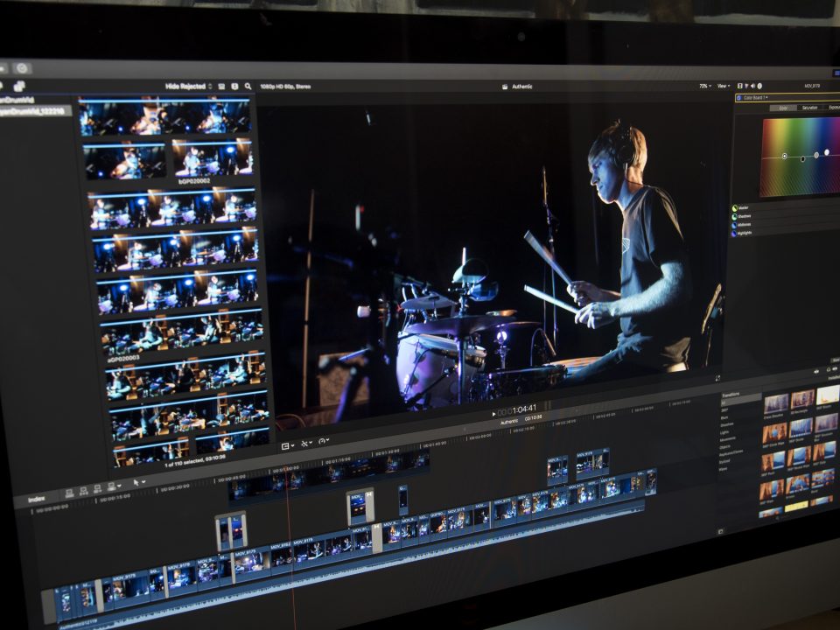
Task: Expand the tool selector arrow beside Select tool
Action: point(144,482)
